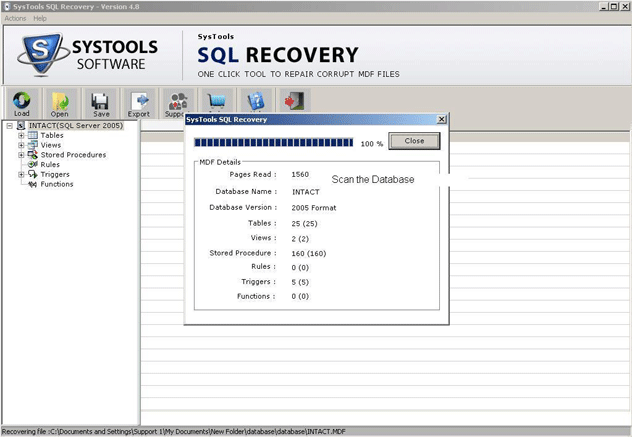
Task: Click the 'Database Version :' label
Action: [x=243, y=207]
